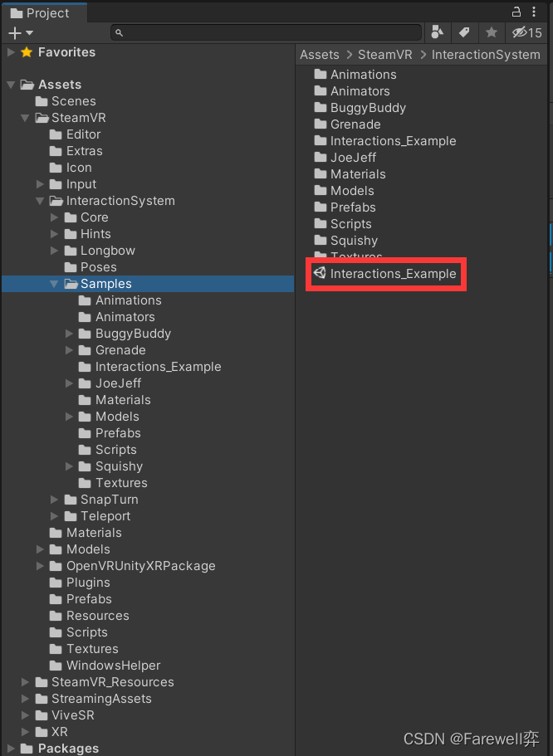Click SteamVR in the breadcrumb path
This screenshot has height=756, width=553.
[x=385, y=55]
